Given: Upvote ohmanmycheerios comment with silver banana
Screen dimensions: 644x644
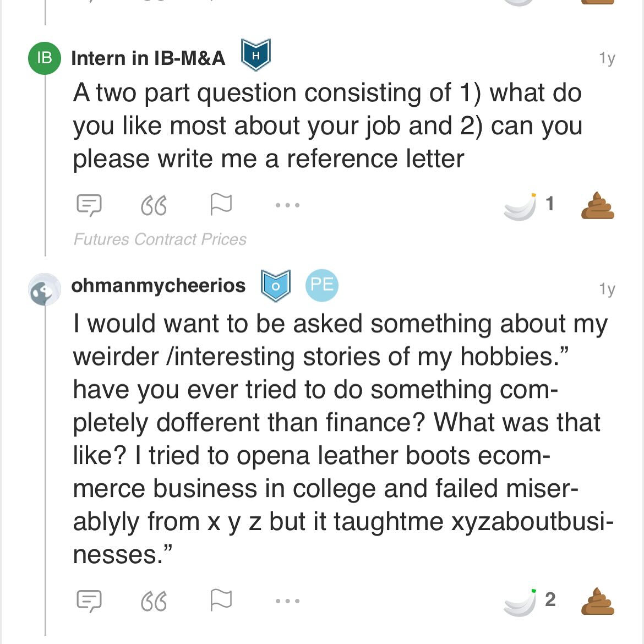Looking at the screenshot, I should point(520,602).
